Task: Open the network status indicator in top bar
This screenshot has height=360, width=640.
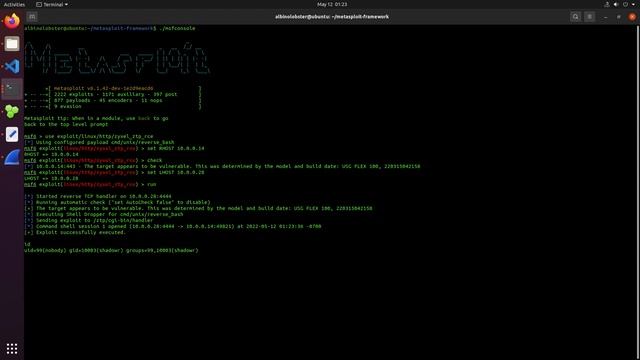Action: pyautogui.click(x=607, y=4)
